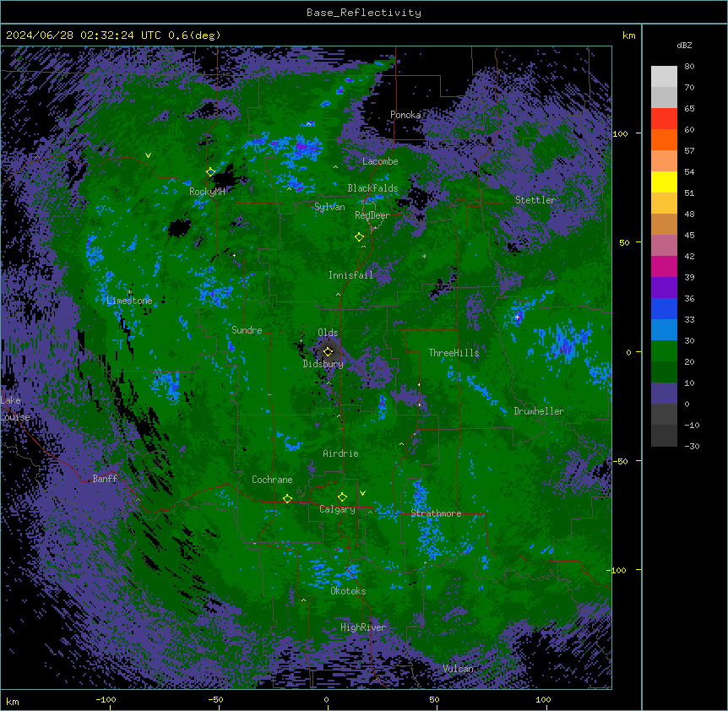Click the 0 tick on the bottom km axis
Viewport: 728px width, 711px height.
pyautogui.click(x=326, y=699)
